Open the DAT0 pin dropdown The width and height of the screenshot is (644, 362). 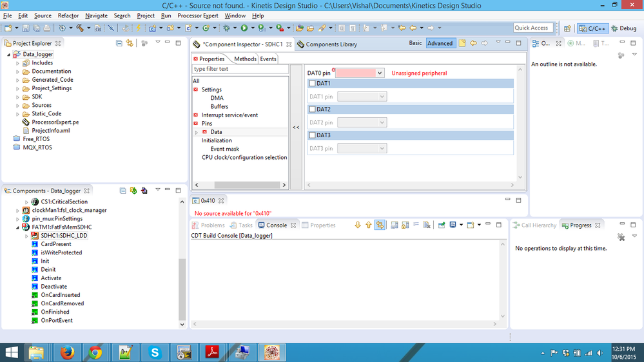coord(380,73)
